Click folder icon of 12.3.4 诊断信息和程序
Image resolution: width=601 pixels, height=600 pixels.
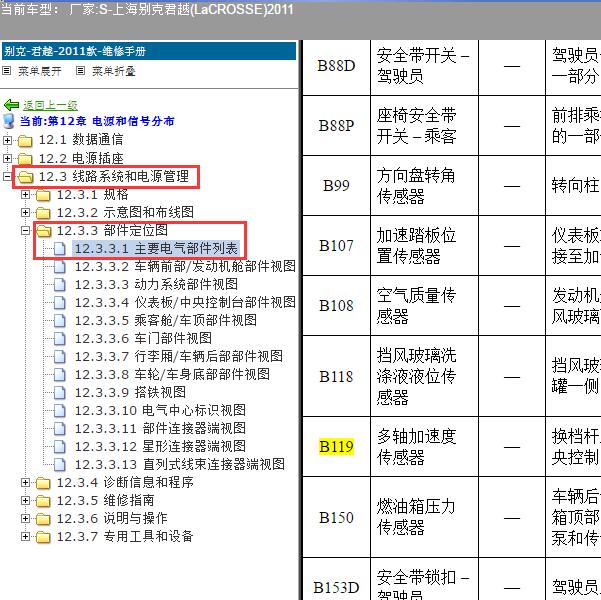pos(43,483)
